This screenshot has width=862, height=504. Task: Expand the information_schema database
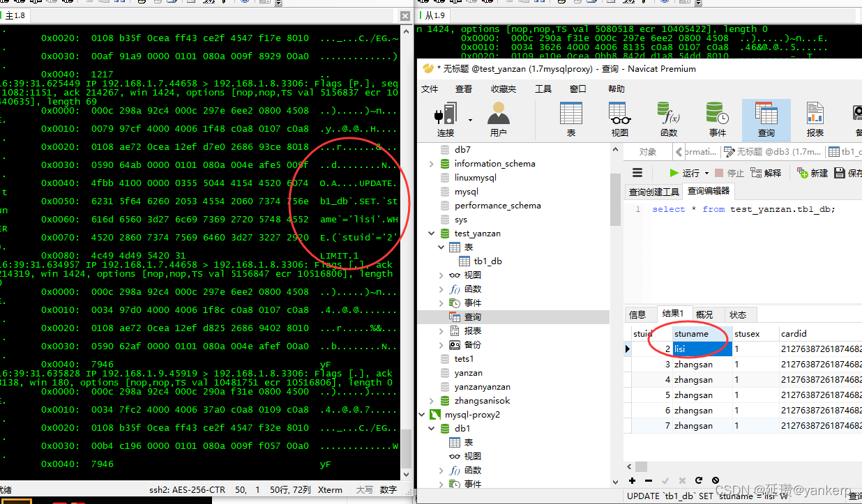(x=432, y=164)
